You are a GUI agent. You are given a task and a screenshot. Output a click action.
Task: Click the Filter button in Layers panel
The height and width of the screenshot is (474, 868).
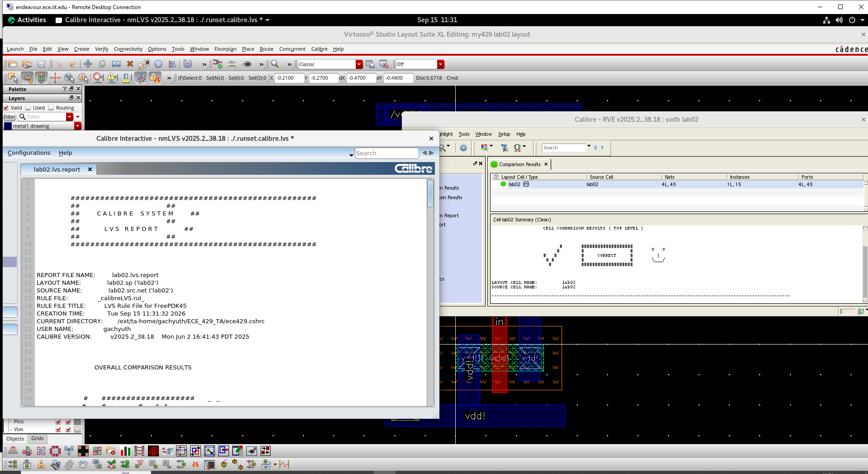(10, 117)
